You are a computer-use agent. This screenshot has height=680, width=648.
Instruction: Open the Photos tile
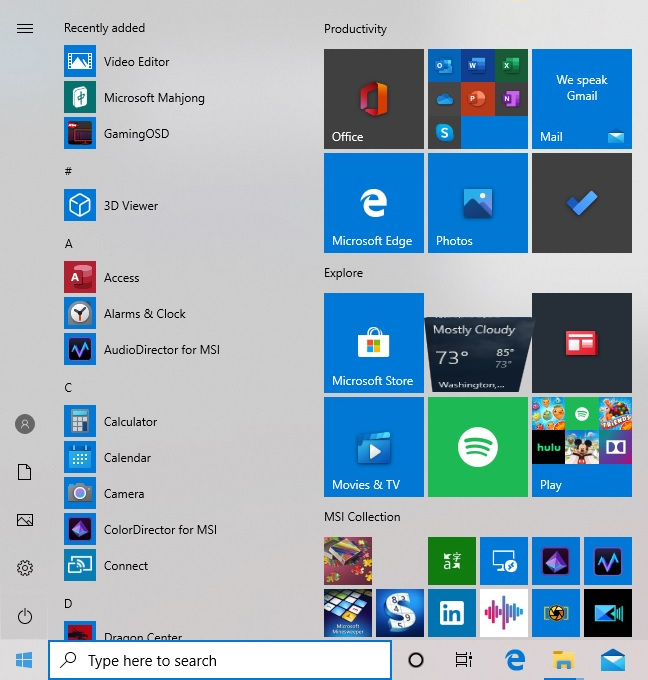pyautogui.click(x=478, y=203)
